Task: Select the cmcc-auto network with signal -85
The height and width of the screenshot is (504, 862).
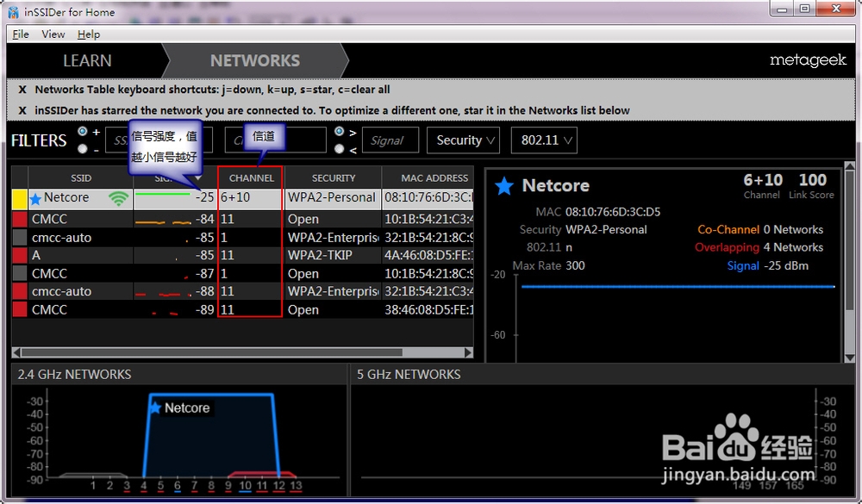Action: [x=61, y=238]
